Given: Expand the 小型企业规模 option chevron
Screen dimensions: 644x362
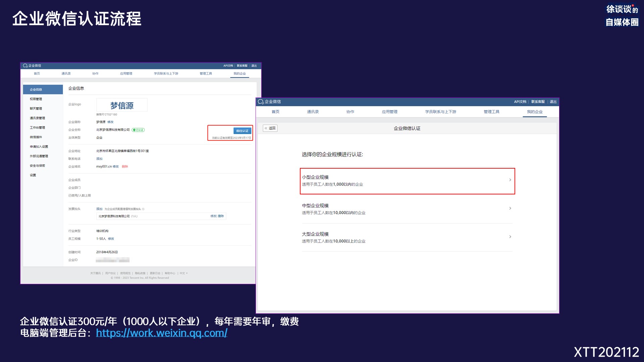Looking at the screenshot, I should tap(510, 180).
